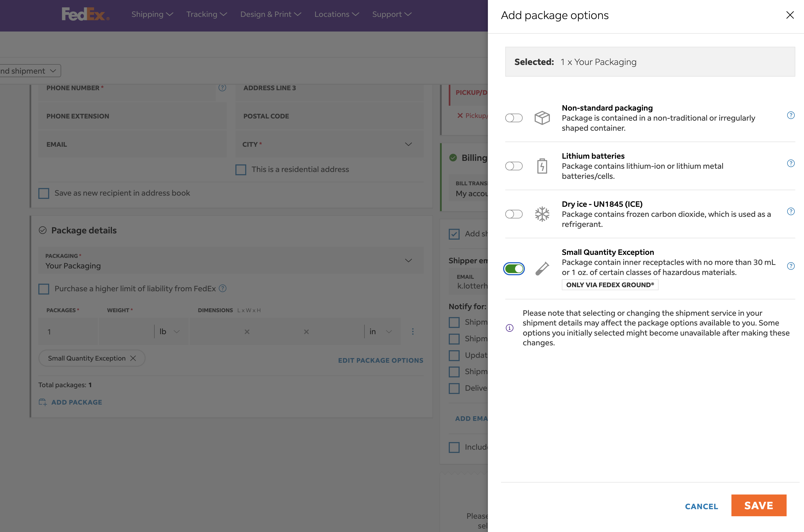804x532 pixels.
Task: Click the SAVE button
Action: pyautogui.click(x=759, y=505)
